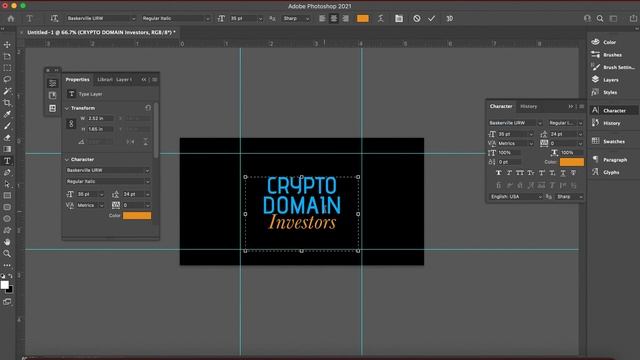
Task: Click the orange text color swatch in options bar
Action: pyautogui.click(x=362, y=18)
